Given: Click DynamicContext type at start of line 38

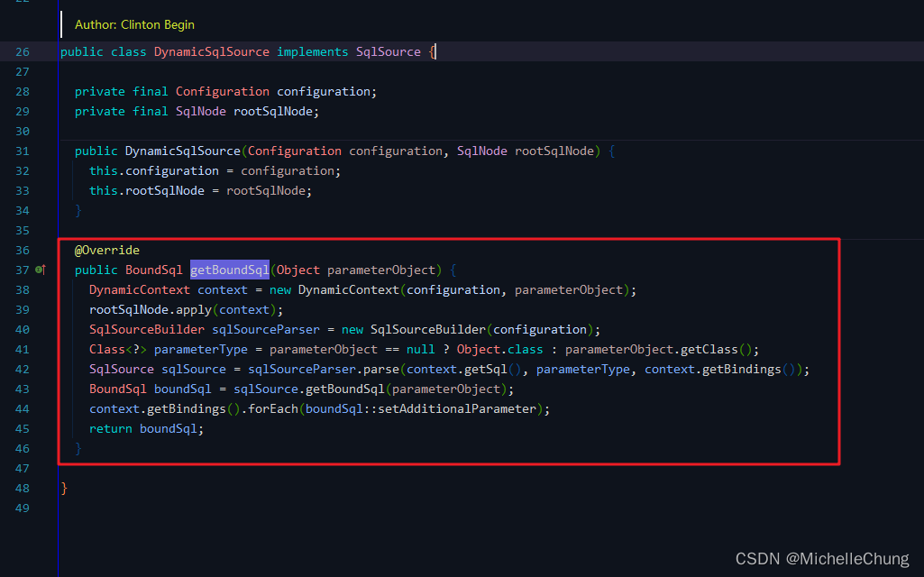Looking at the screenshot, I should click(x=140, y=290).
